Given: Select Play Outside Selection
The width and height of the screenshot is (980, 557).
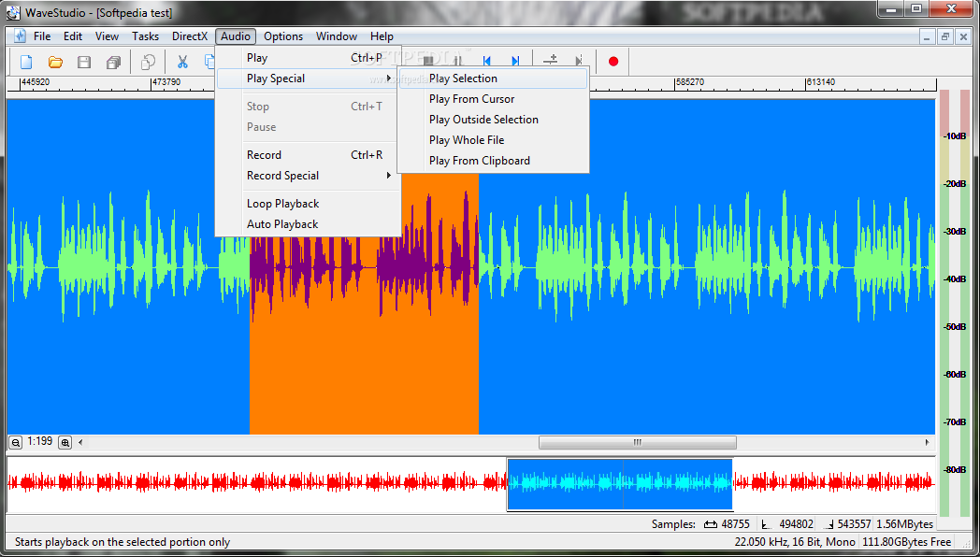Looking at the screenshot, I should tap(493, 120).
